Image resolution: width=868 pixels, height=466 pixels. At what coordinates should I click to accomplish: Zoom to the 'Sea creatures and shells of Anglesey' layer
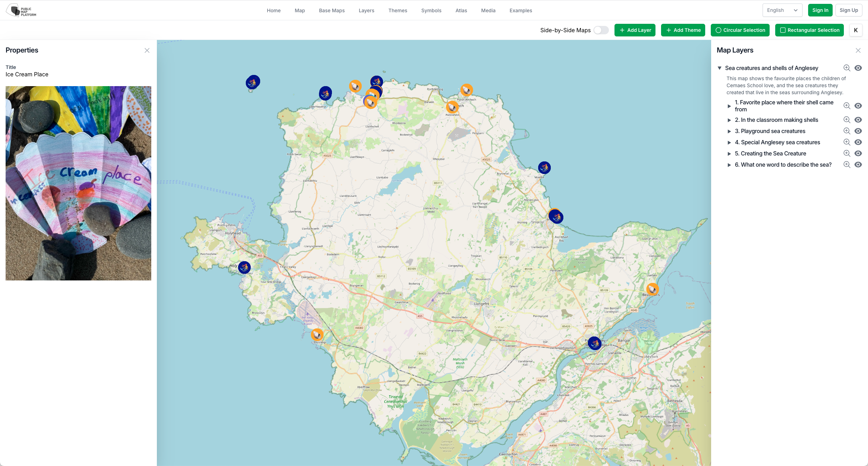[x=847, y=68]
